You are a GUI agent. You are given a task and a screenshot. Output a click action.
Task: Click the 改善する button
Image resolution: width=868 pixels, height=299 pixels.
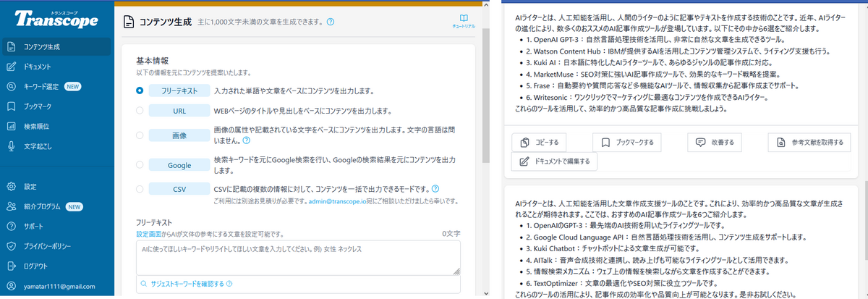tap(715, 142)
